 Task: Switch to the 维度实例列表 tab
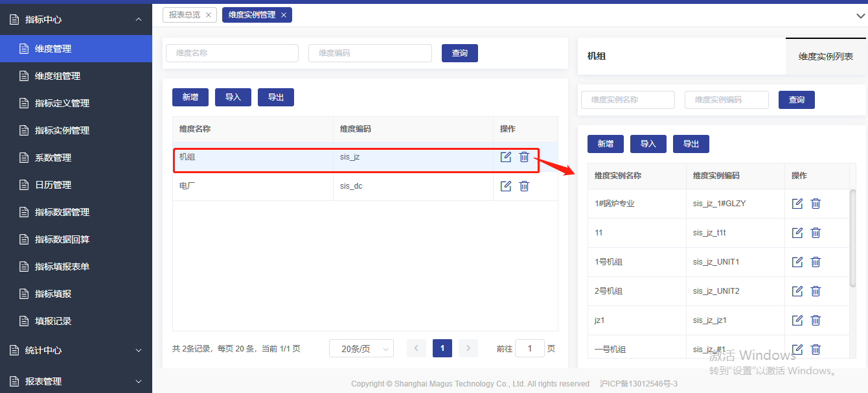point(825,56)
